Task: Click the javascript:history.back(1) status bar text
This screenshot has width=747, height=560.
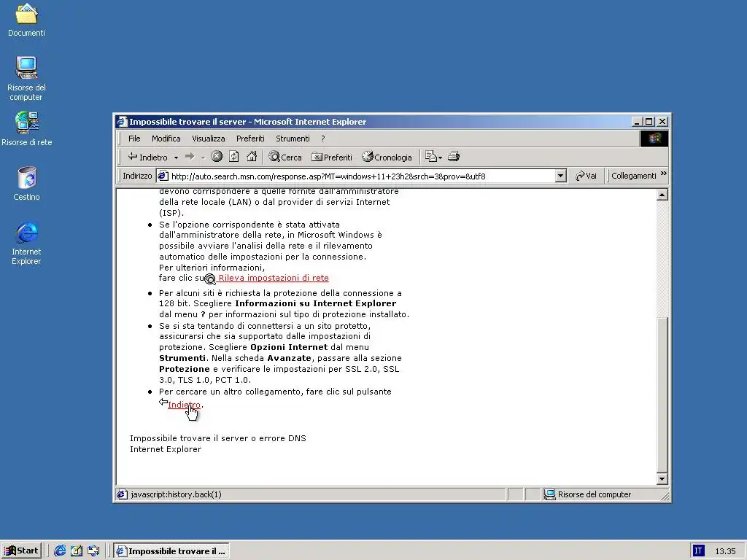Action: tap(176, 494)
